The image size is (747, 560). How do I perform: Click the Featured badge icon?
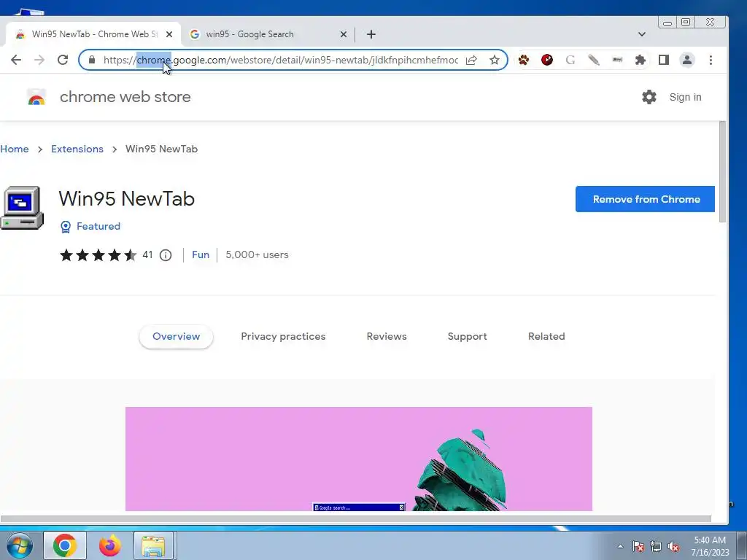click(66, 227)
